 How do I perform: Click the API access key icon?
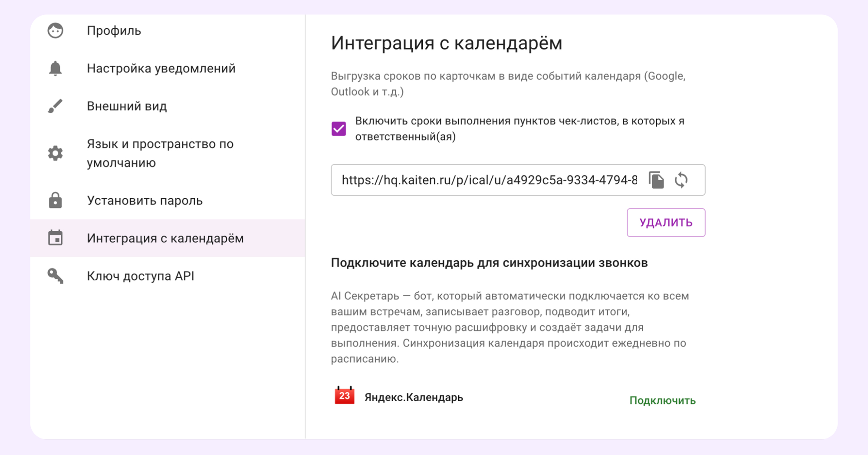(56, 276)
